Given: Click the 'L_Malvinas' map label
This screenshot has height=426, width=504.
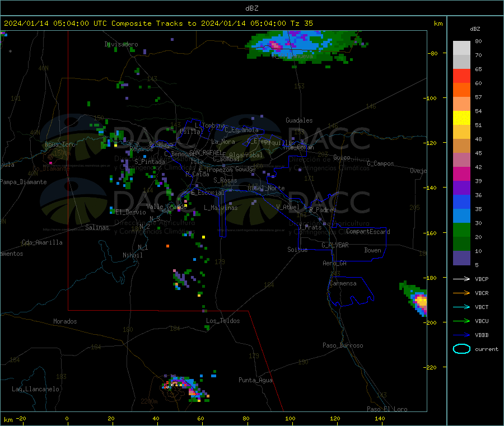Looking at the screenshot, I should point(221,208).
